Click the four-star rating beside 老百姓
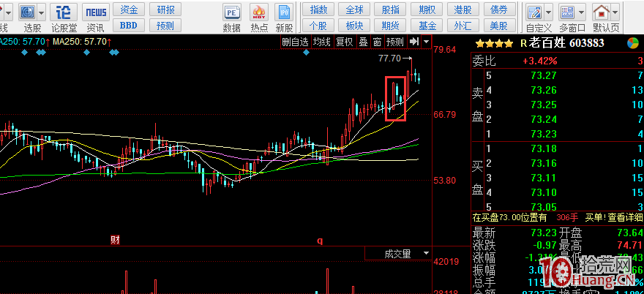 click(494, 43)
